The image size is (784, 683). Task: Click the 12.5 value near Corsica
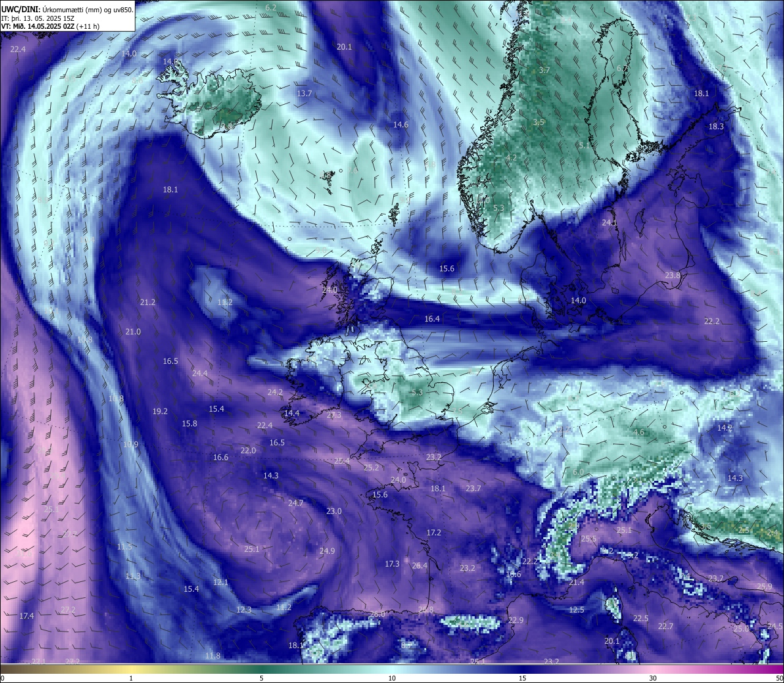click(x=576, y=609)
